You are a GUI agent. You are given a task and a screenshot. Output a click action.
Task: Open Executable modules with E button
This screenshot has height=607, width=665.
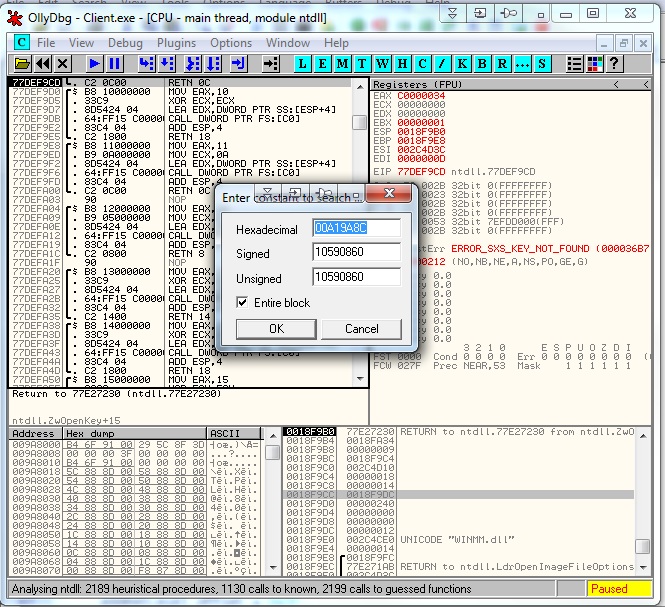(x=323, y=64)
